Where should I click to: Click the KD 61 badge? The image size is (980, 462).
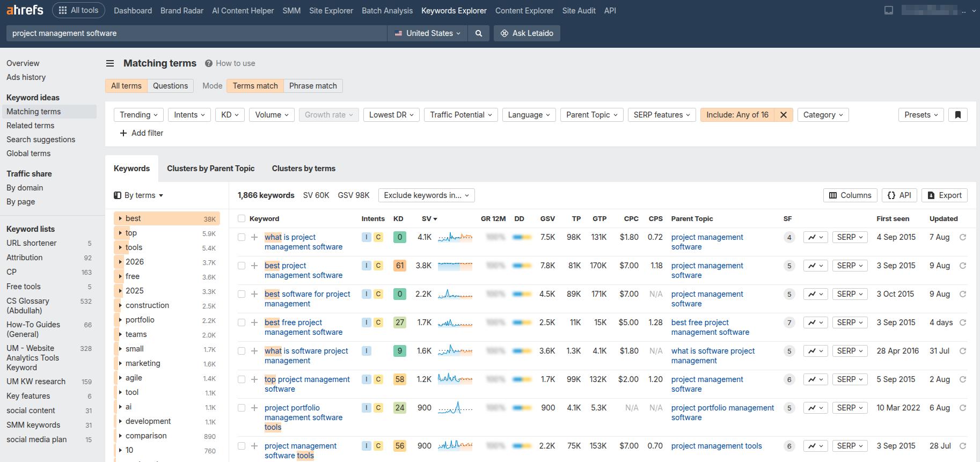(399, 266)
